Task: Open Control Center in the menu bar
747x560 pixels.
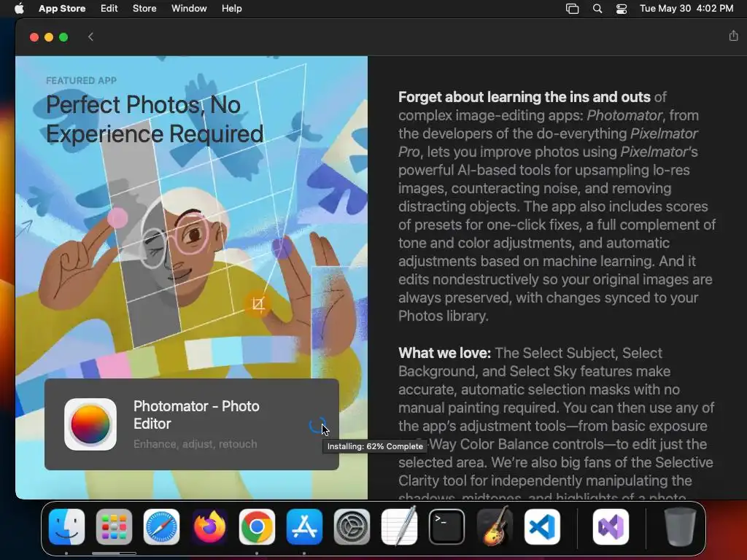Action: click(x=622, y=9)
